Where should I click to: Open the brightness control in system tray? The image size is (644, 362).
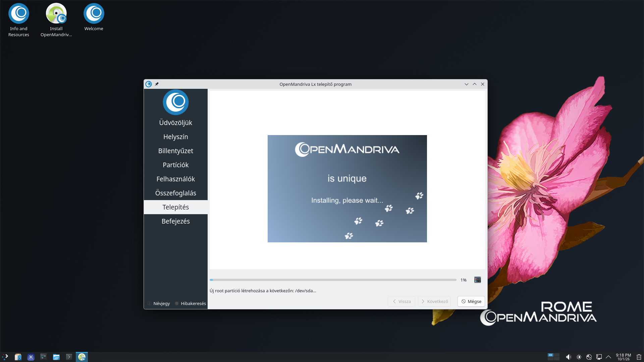[579, 357]
